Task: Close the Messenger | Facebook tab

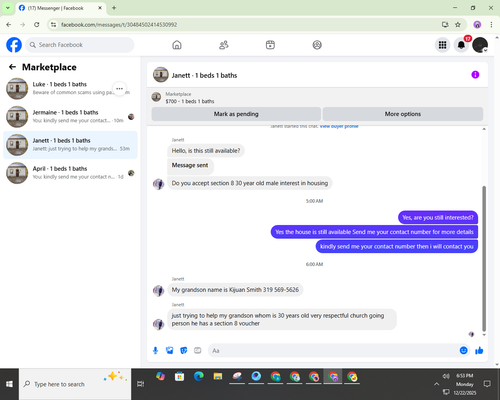Action: 100,8
